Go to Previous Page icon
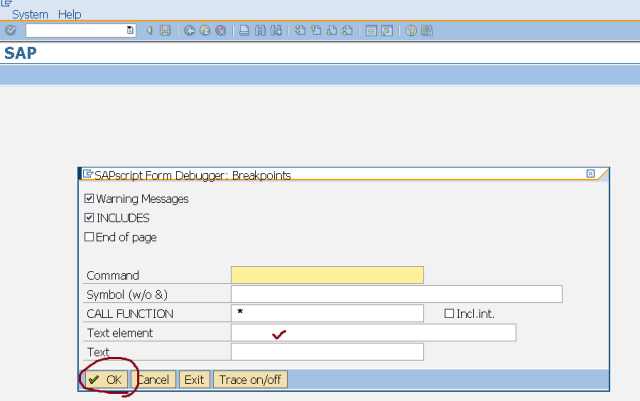This screenshot has width=640, height=401. click(x=316, y=30)
